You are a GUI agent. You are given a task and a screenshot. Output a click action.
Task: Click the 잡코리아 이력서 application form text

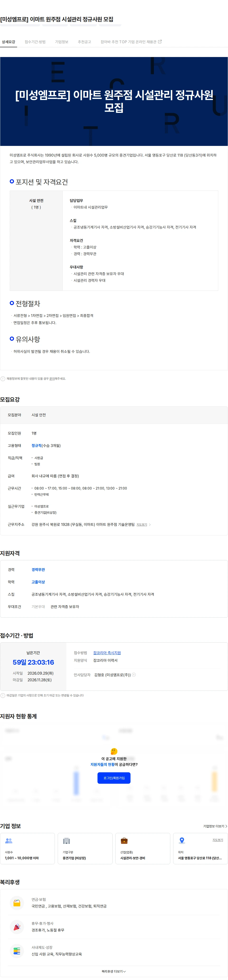pyautogui.click(x=105, y=660)
